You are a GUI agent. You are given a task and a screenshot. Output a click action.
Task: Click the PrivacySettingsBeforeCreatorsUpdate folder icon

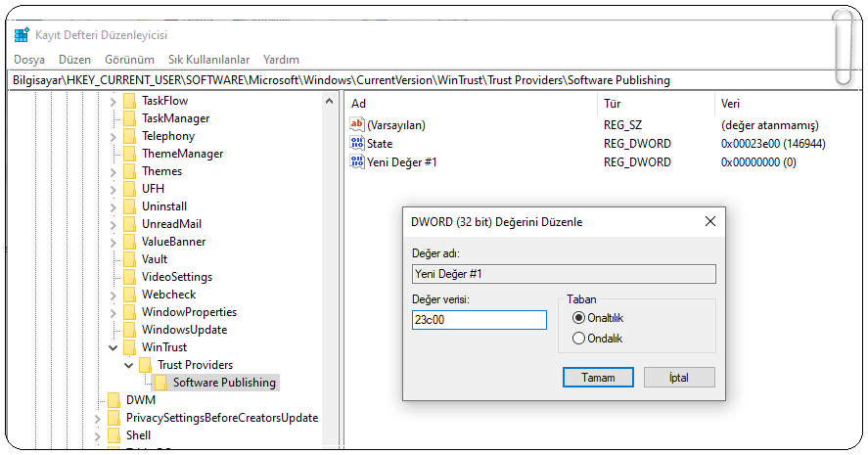pos(114,418)
